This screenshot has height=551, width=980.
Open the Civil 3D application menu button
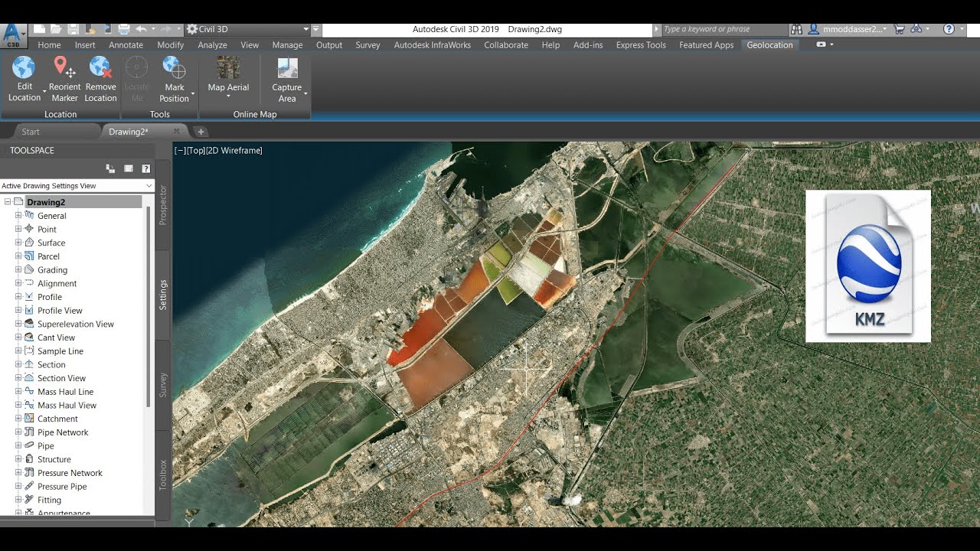14,36
